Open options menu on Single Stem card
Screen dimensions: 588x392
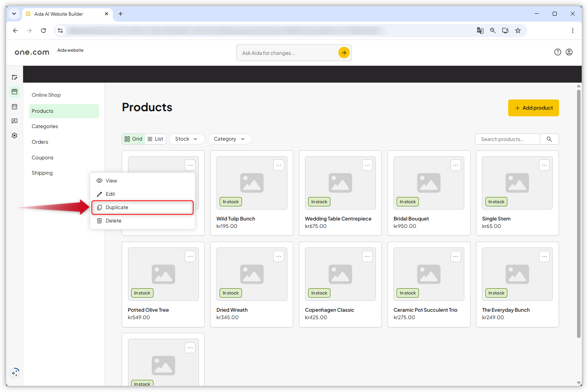click(545, 165)
